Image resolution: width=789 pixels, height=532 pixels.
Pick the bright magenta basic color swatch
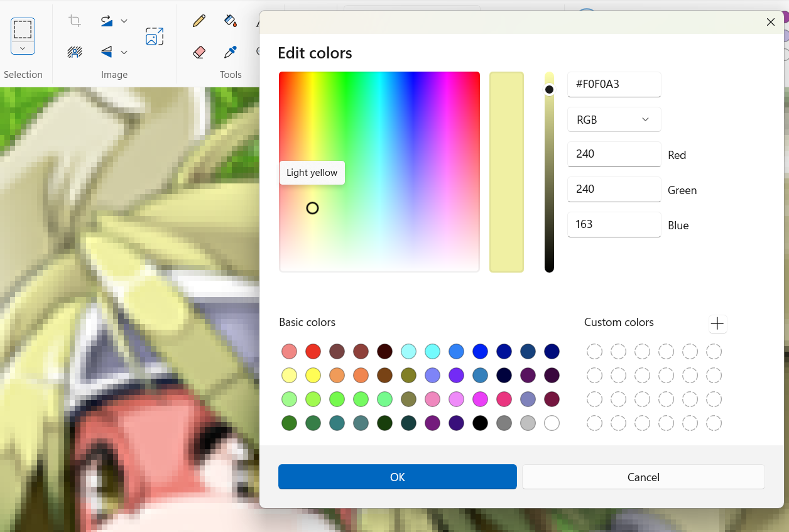(x=480, y=399)
